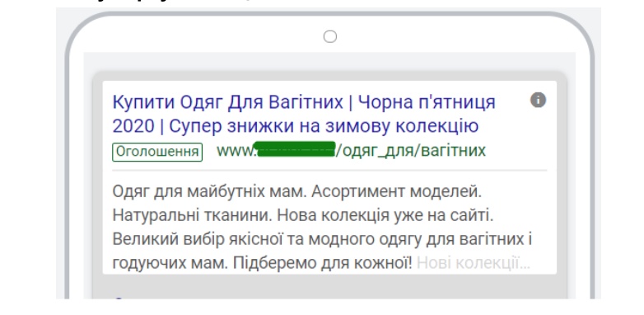Click the ad info icon
Screen dimensions: 644x315
pyautogui.click(x=538, y=100)
